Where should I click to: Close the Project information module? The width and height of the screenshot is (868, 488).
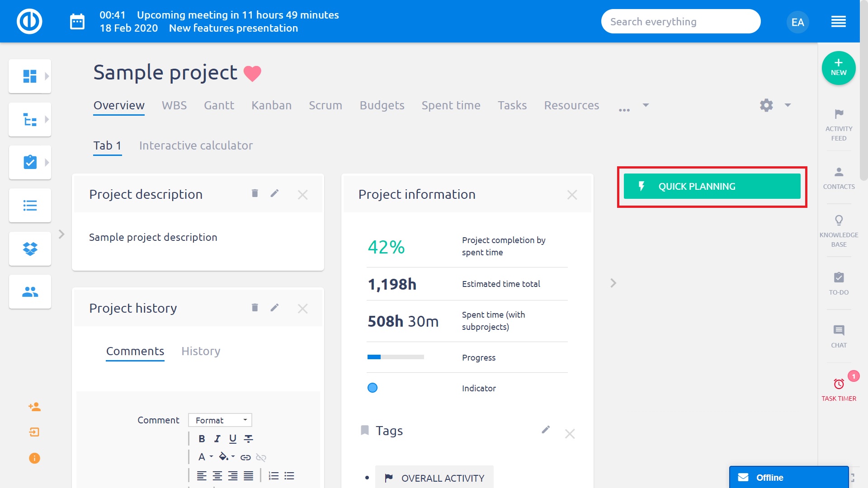tap(572, 195)
